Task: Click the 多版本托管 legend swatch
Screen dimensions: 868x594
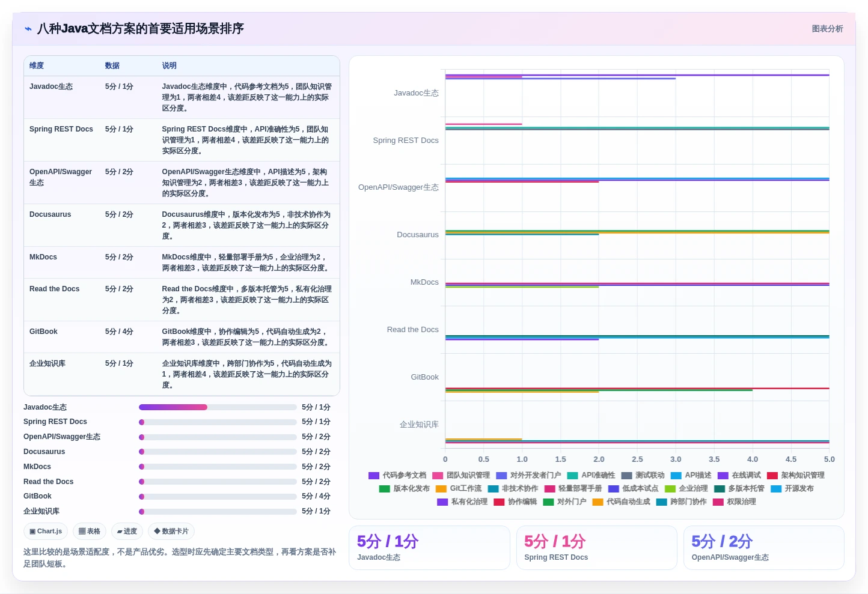Action: (719, 489)
